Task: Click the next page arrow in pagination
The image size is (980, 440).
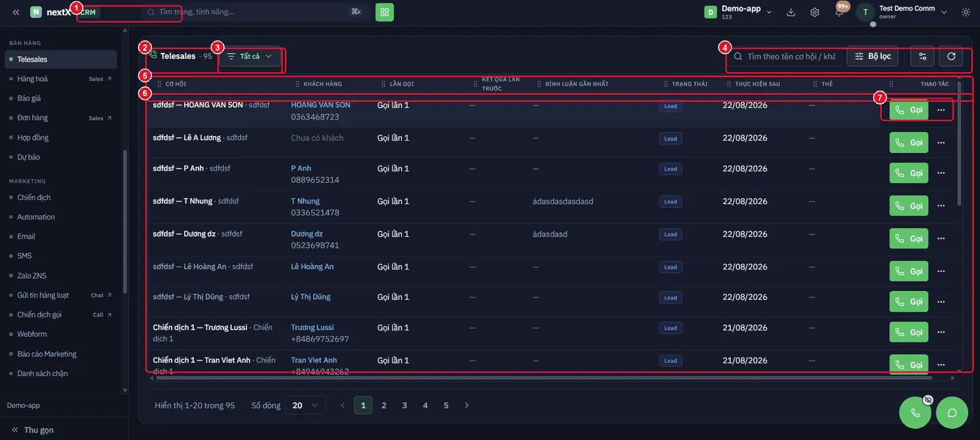Action: 466,405
